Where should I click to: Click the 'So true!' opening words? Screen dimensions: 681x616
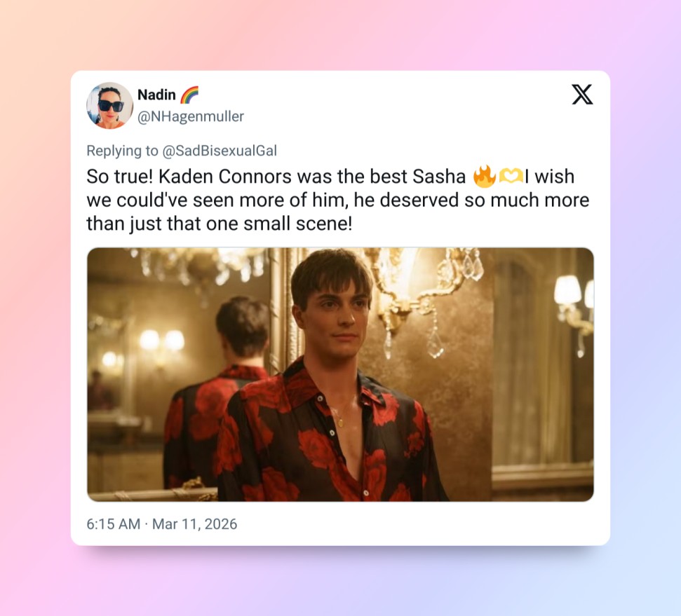119,177
